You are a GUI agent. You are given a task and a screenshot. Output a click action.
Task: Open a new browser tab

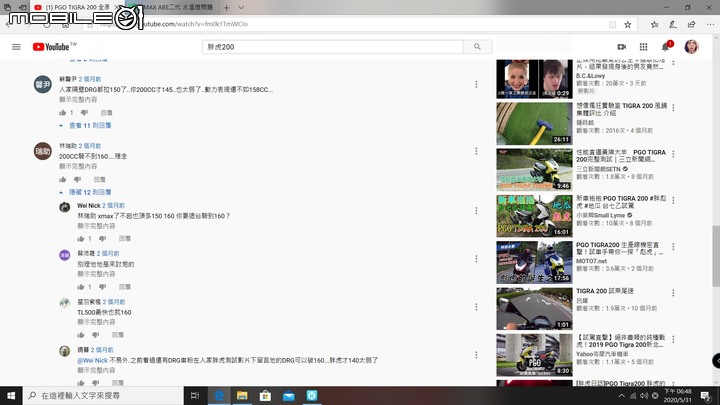pos(226,7)
